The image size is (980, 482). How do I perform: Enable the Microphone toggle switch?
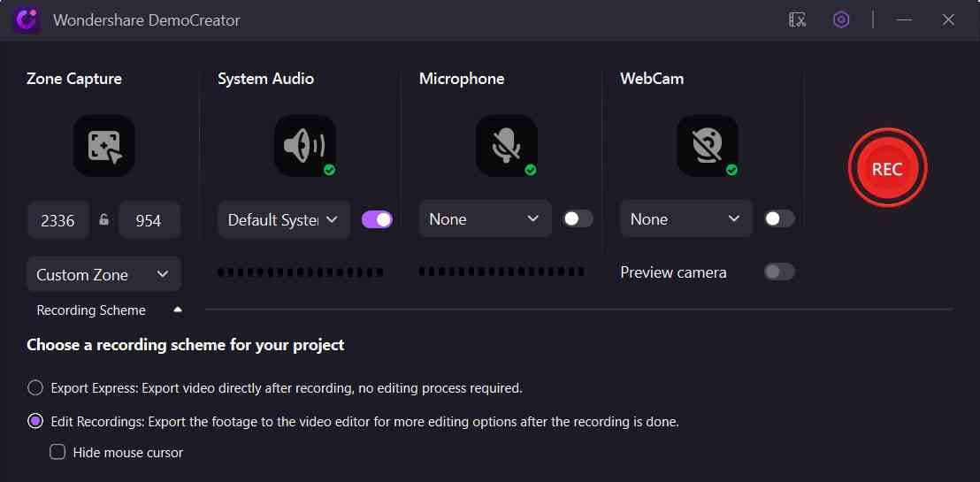click(x=578, y=219)
